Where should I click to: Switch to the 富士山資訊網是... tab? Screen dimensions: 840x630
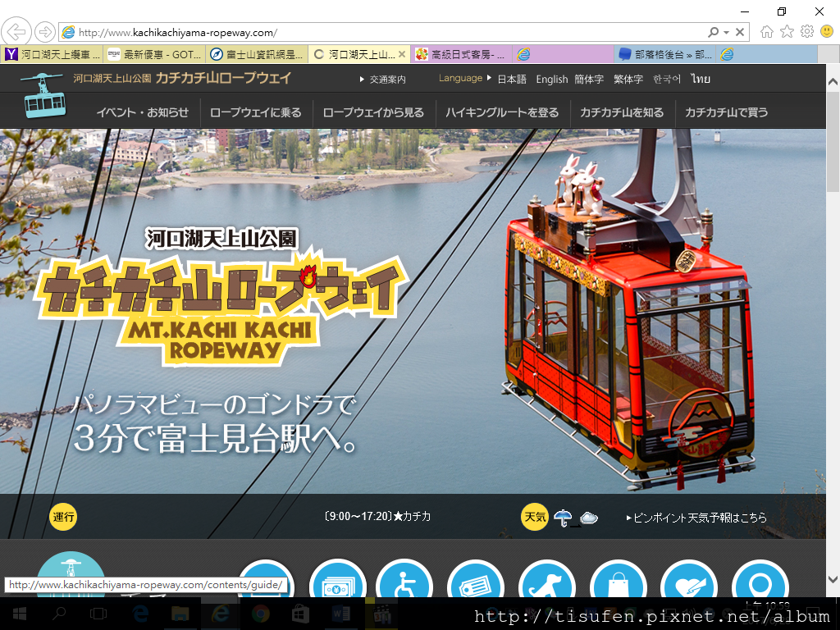coord(257,54)
